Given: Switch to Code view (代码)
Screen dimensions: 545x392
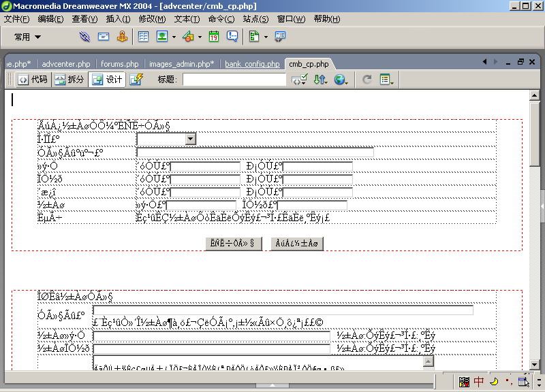Looking at the screenshot, I should click(33, 80).
